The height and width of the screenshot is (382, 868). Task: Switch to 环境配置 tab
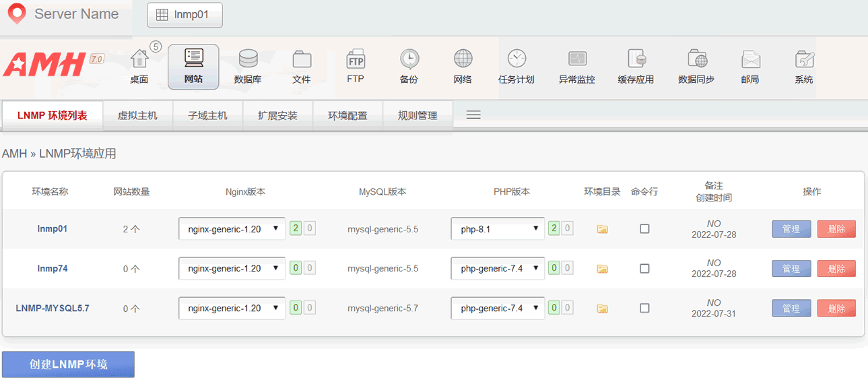pyautogui.click(x=347, y=115)
